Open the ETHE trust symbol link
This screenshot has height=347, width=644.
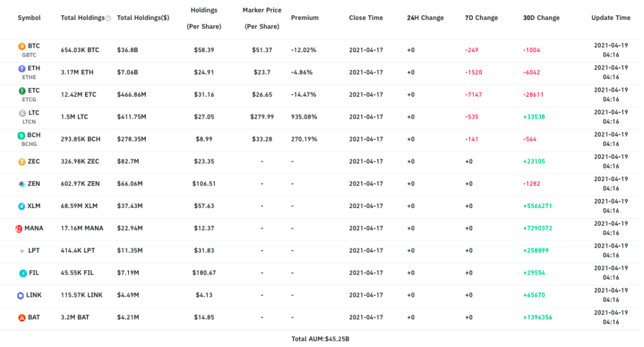click(x=30, y=77)
